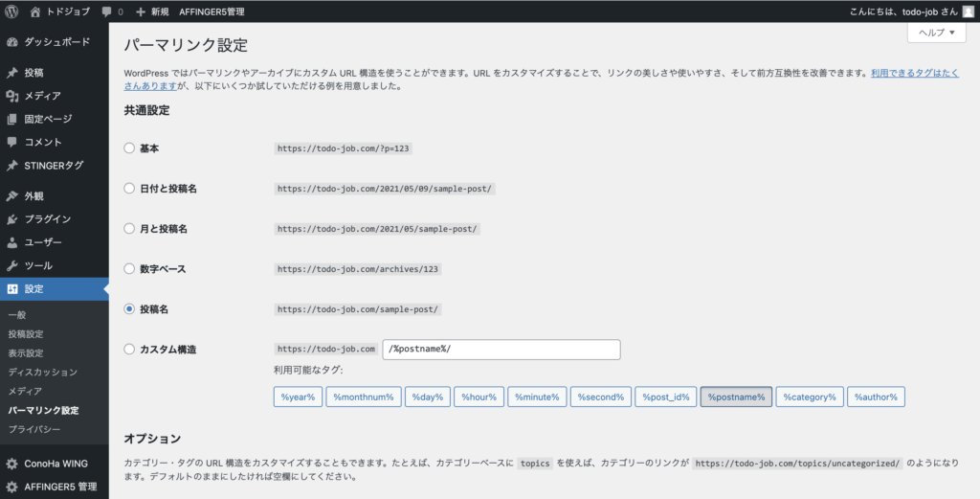Click the https://todo-job.com/2021/05/09/sample-post/ example URL

(385, 189)
